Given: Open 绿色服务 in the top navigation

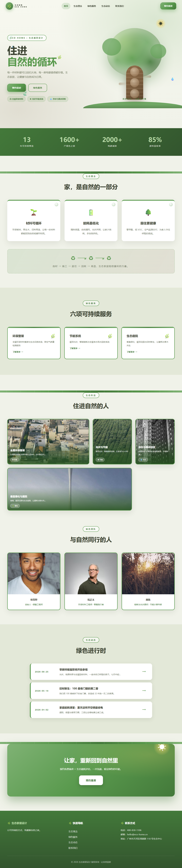Looking at the screenshot, I should point(92,6).
